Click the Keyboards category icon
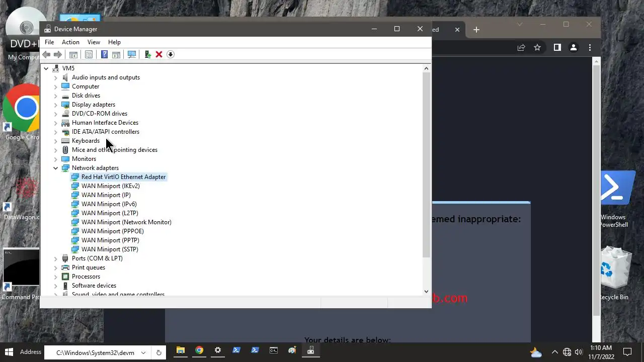The width and height of the screenshot is (644, 362). click(65, 141)
